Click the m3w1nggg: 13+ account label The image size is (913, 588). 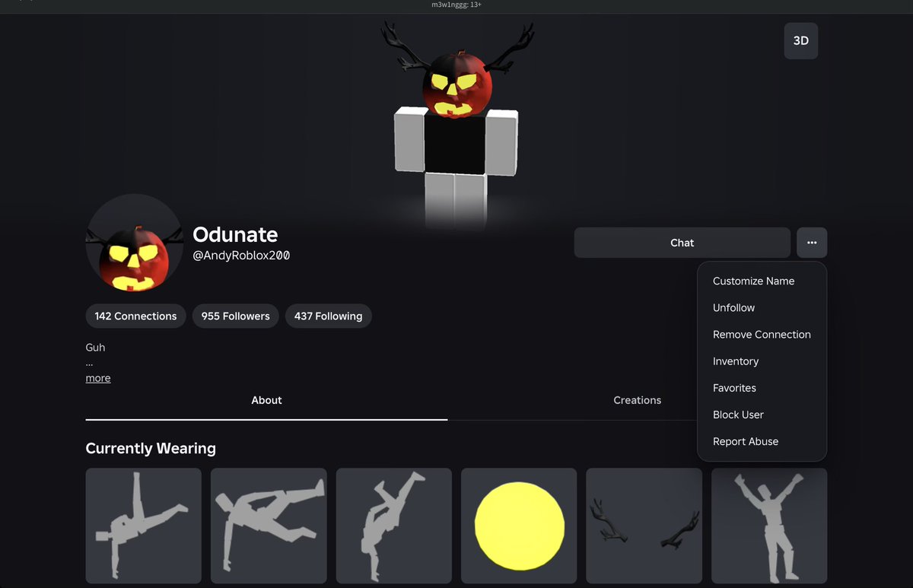pyautogui.click(x=456, y=5)
